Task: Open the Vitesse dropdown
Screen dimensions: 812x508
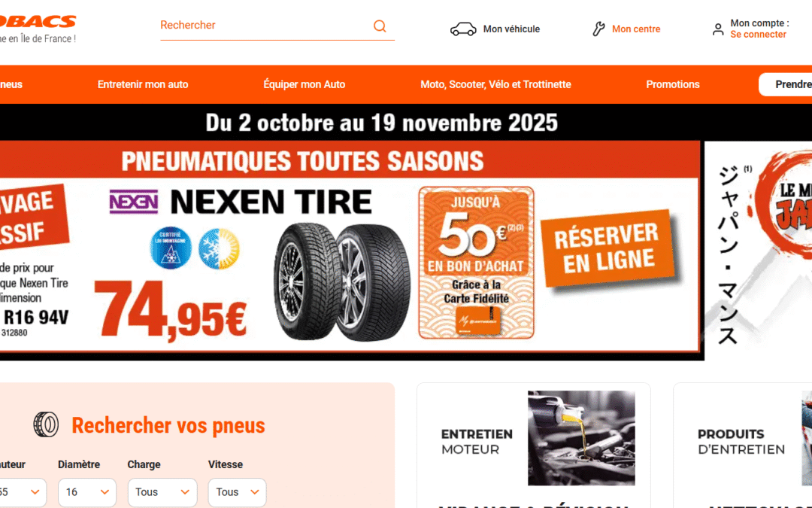Action: pos(237,492)
